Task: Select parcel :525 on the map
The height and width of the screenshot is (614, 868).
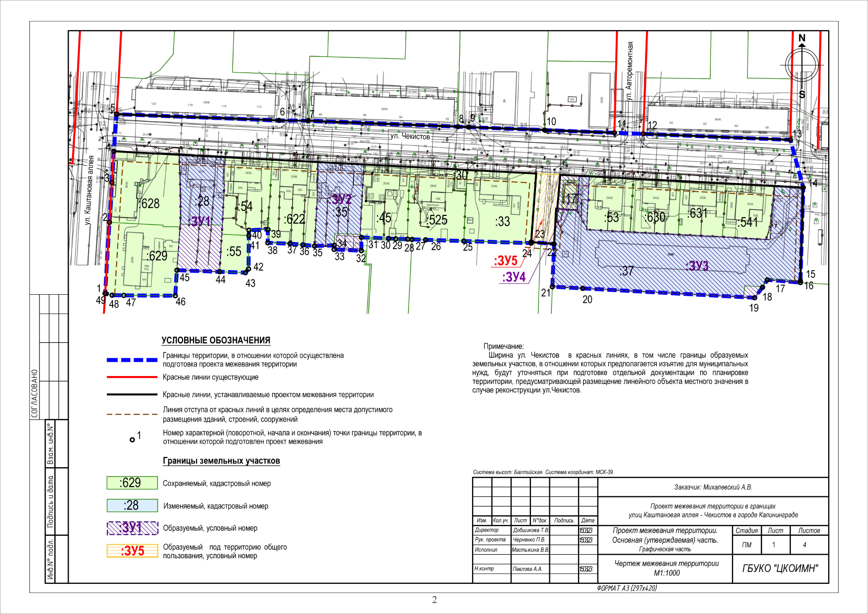Action: (437, 220)
